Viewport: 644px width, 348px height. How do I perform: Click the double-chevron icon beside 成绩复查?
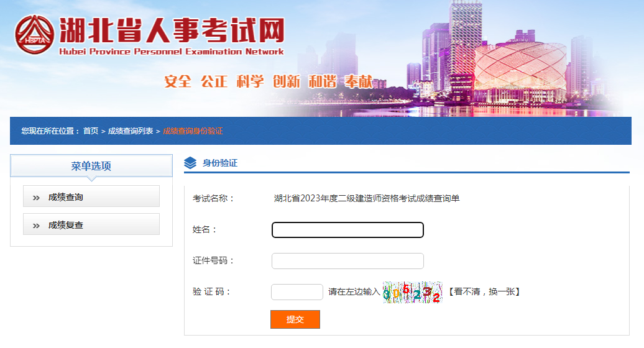[x=36, y=226]
